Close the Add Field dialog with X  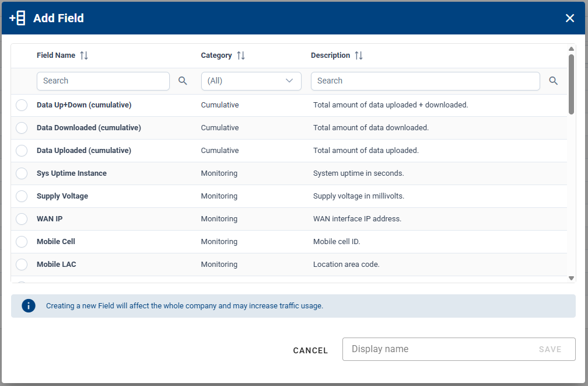coord(570,18)
